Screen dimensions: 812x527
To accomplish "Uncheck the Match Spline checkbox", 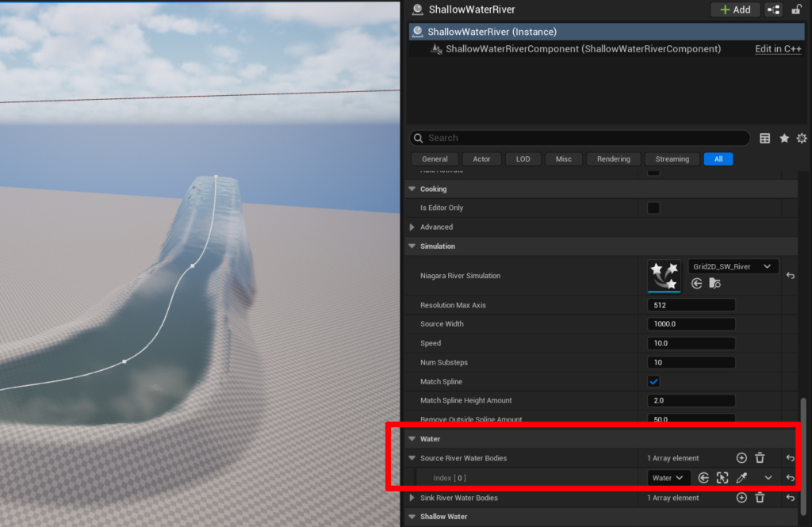I will 653,382.
